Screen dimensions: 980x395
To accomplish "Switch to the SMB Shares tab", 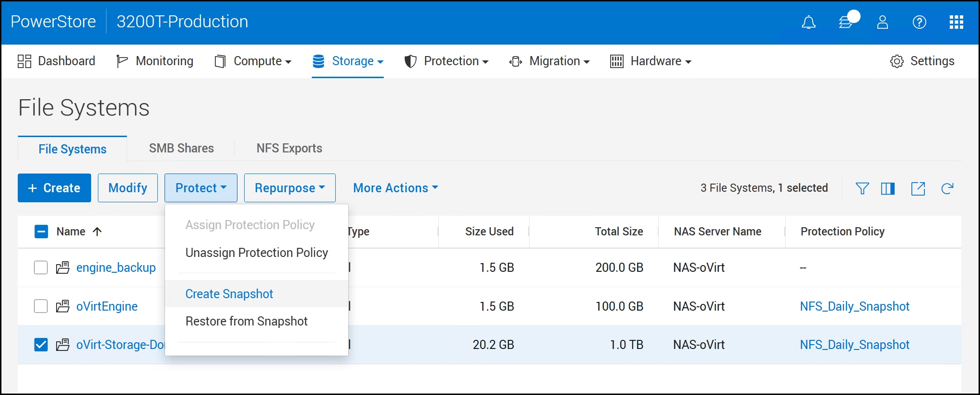I will [181, 148].
